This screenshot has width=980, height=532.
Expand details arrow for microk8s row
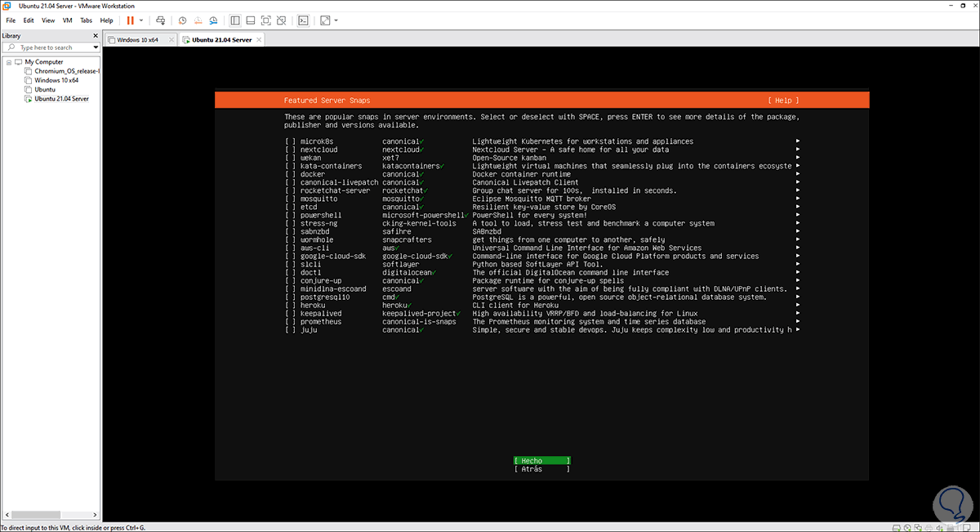[x=797, y=141]
